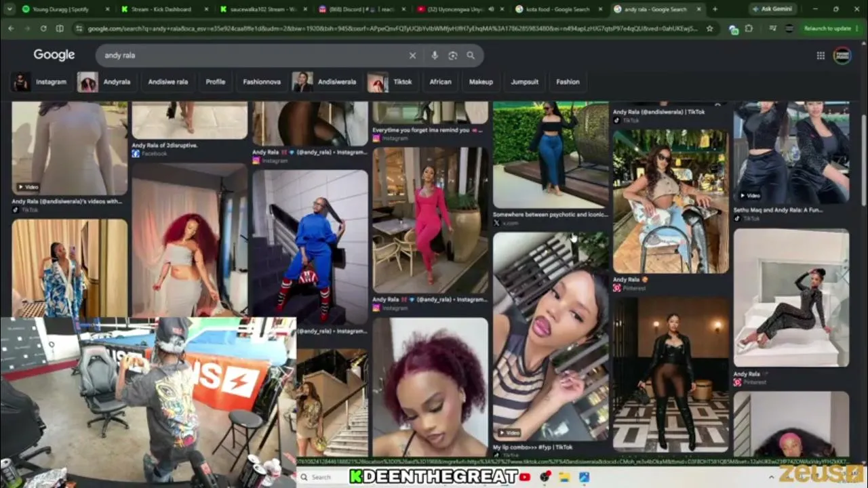Clear the 'andy rala' search text
This screenshot has width=868, height=488.
[412, 56]
